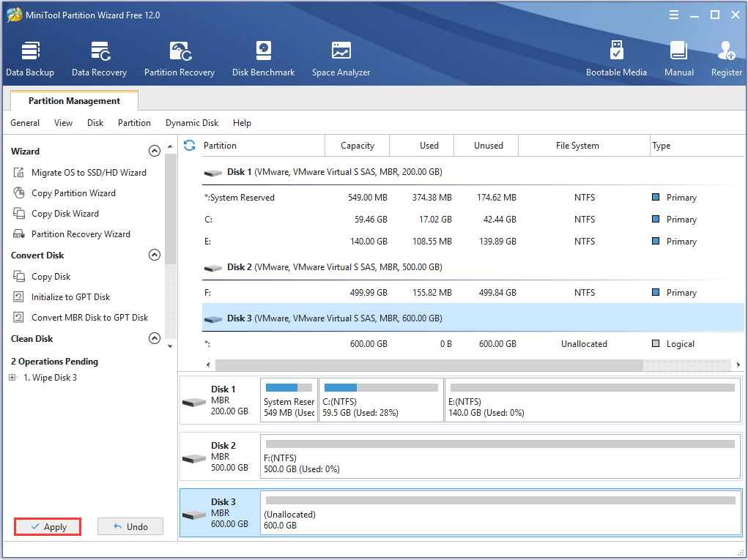Screen dimensions: 748x560
Task: Select C:(NTFS) block in disk map
Action: 381,400
